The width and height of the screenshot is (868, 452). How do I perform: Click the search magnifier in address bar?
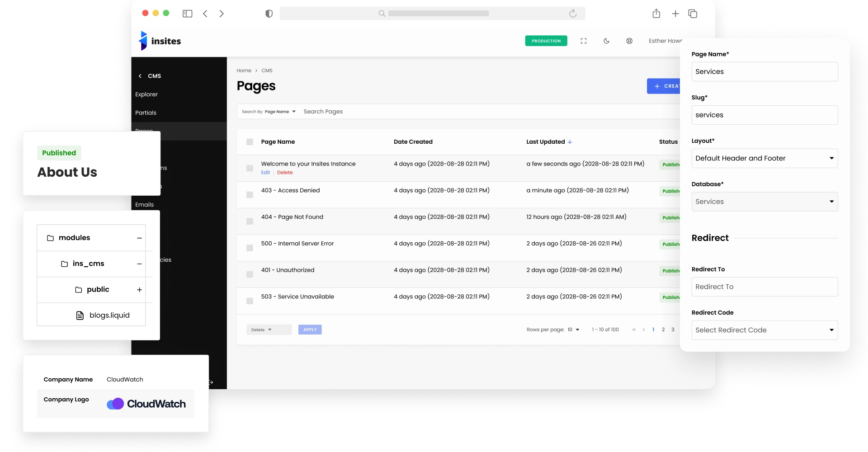382,14
